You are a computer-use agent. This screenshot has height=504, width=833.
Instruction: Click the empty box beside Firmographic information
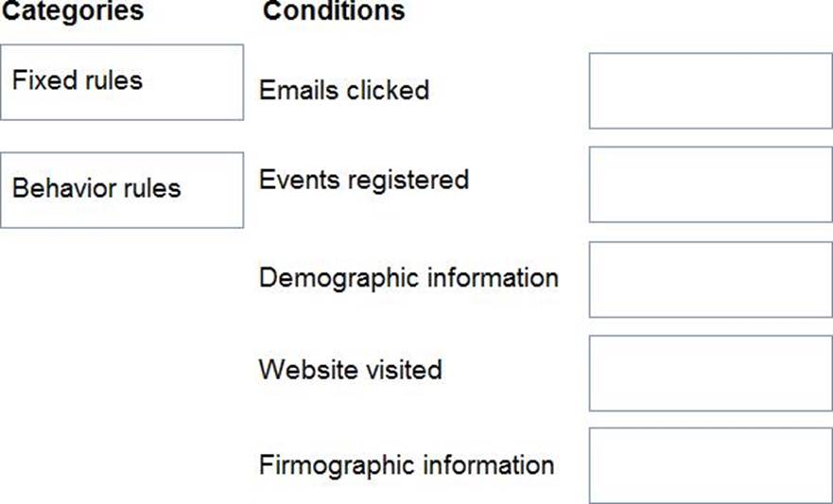pyautogui.click(x=710, y=465)
